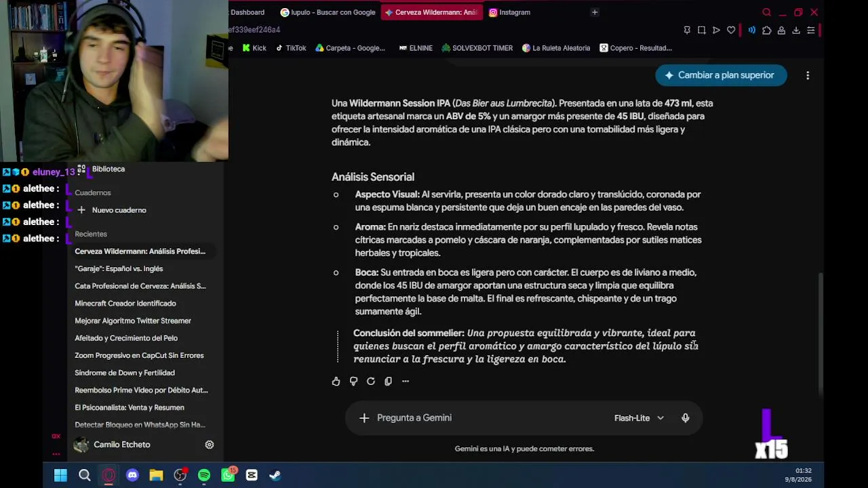
Task: Open recent chat El Psicoanalista: Venta y Resumen
Action: (x=130, y=407)
